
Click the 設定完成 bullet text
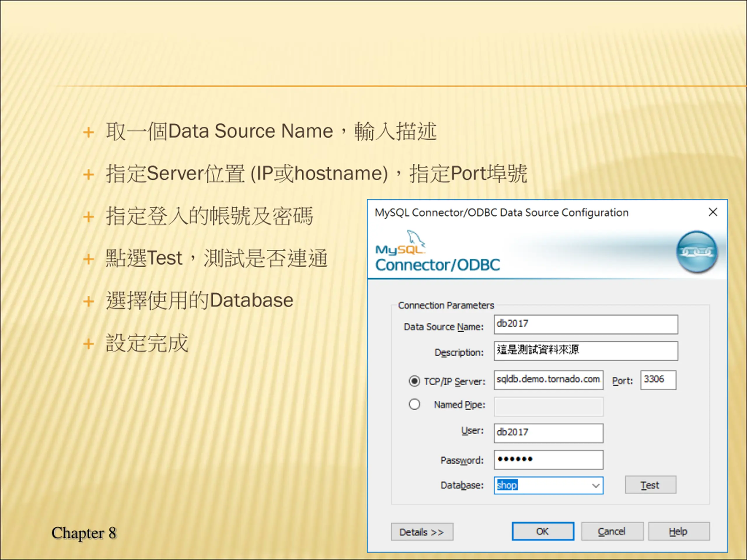pyautogui.click(x=147, y=343)
